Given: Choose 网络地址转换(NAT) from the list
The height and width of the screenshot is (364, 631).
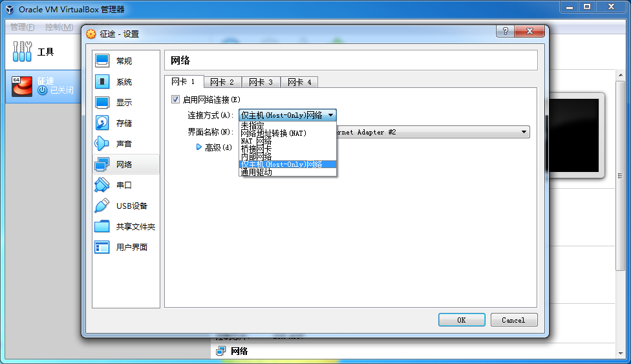Looking at the screenshot, I should click(x=273, y=133).
